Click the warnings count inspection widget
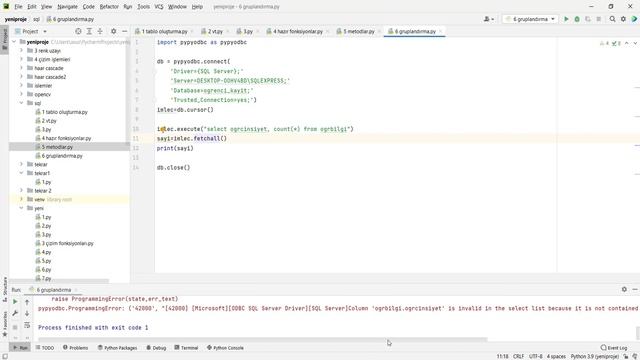 tap(610, 43)
